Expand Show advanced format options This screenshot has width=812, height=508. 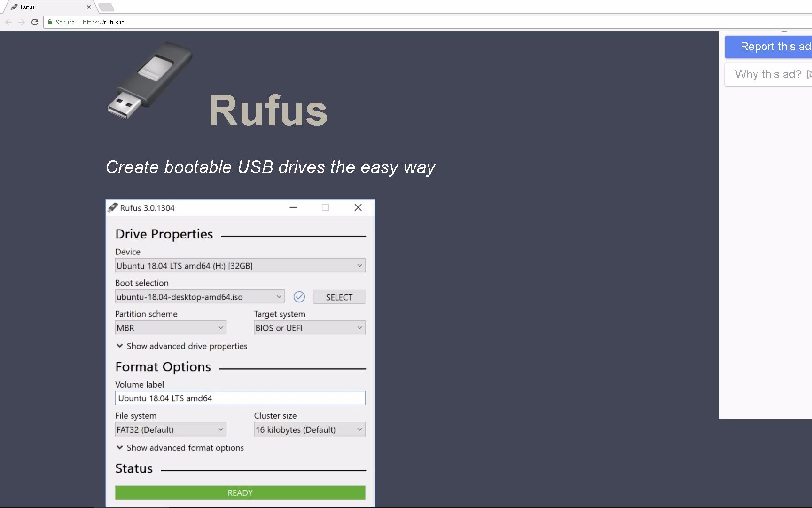(x=180, y=448)
